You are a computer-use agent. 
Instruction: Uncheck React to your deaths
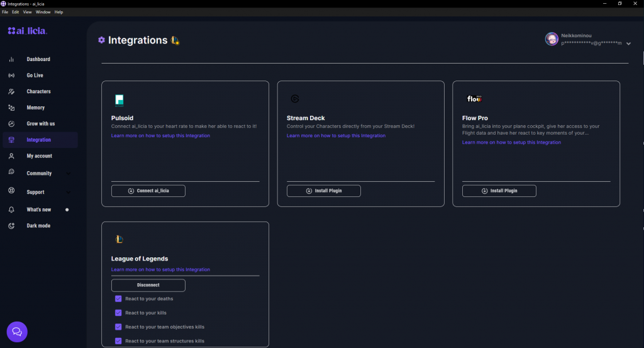pos(118,299)
